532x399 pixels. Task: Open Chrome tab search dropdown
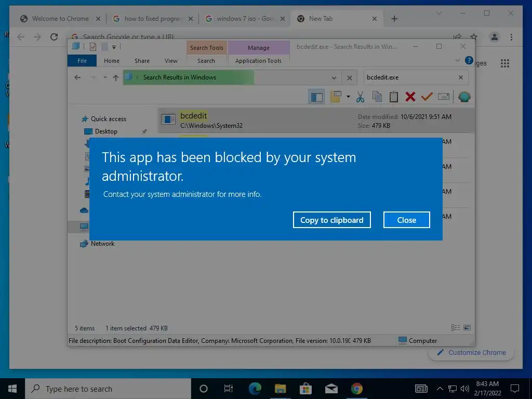[x=438, y=13]
